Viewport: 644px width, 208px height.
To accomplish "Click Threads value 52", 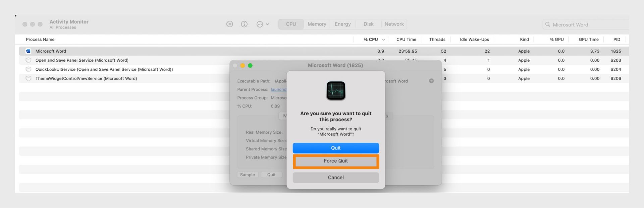I will (443, 51).
